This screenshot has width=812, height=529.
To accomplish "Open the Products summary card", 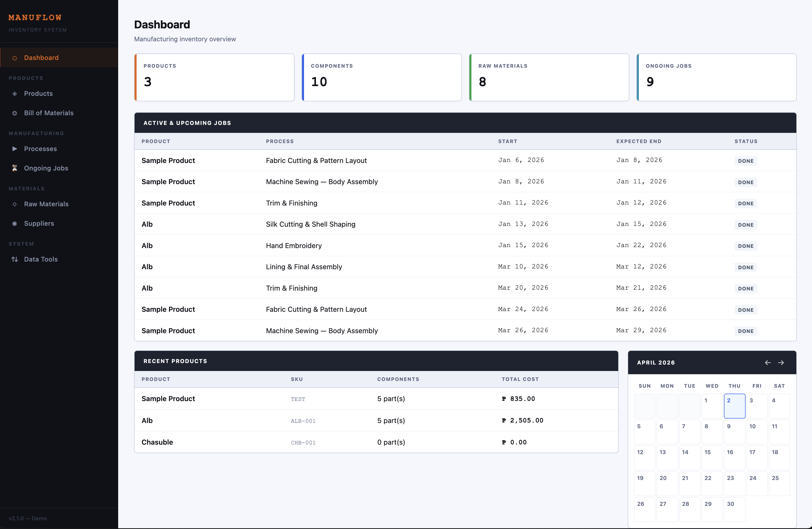I will coord(214,77).
